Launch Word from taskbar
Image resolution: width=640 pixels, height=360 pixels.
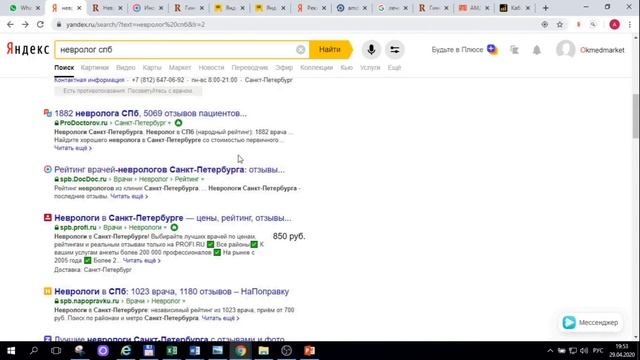click(195, 351)
